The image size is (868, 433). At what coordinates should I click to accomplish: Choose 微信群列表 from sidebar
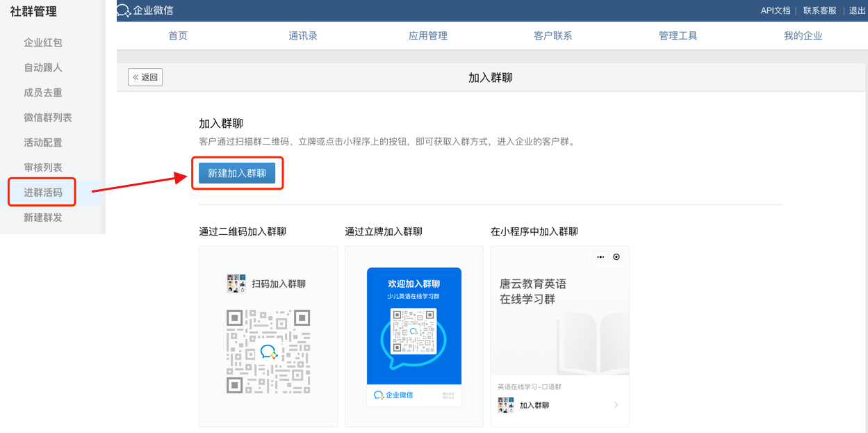tap(48, 117)
